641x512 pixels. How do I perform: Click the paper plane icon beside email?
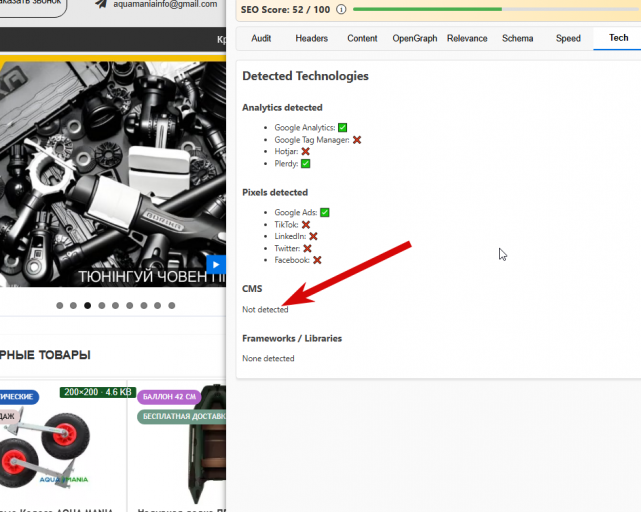[101, 4]
